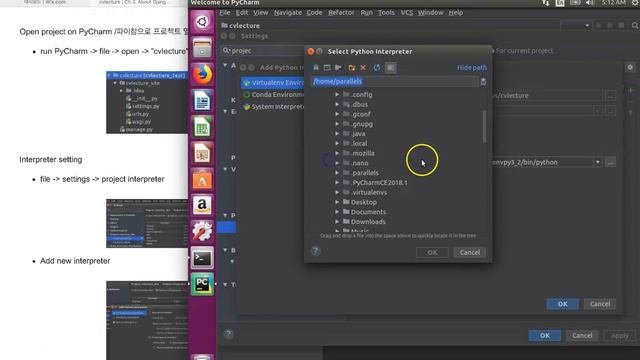Select System Interpreter in interpreter list
The height and width of the screenshot is (360, 640).
click(x=273, y=107)
